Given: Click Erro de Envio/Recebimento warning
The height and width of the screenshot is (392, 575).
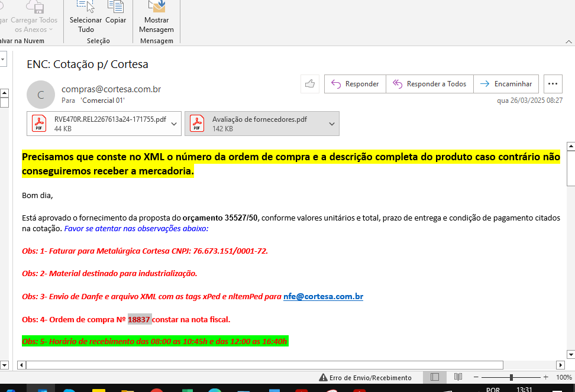Looking at the screenshot, I should 365,377.
